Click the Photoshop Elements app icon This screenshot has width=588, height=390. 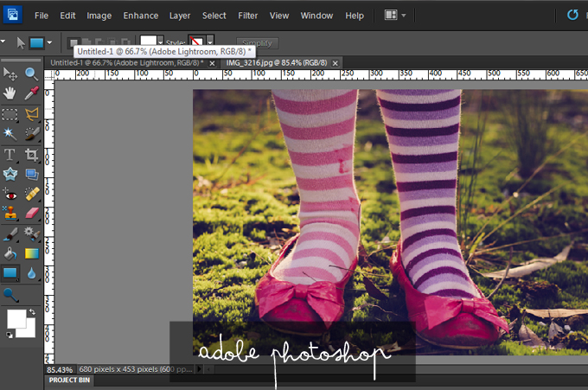12,15
